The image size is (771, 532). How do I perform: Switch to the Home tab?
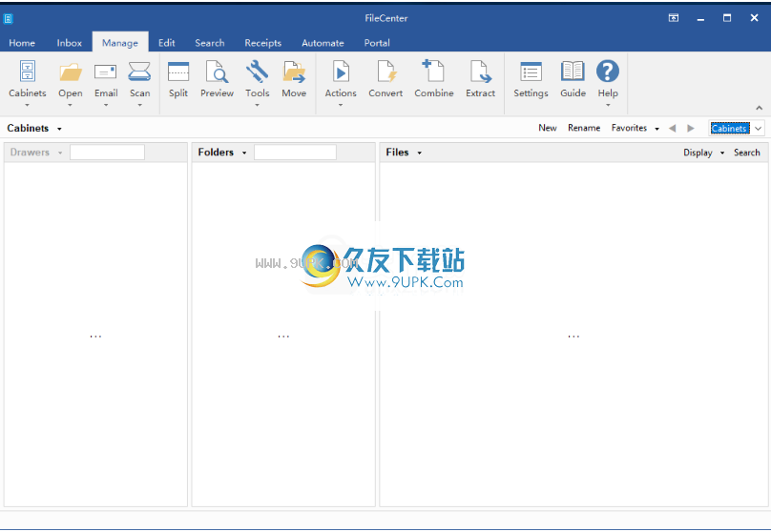pyautogui.click(x=22, y=43)
